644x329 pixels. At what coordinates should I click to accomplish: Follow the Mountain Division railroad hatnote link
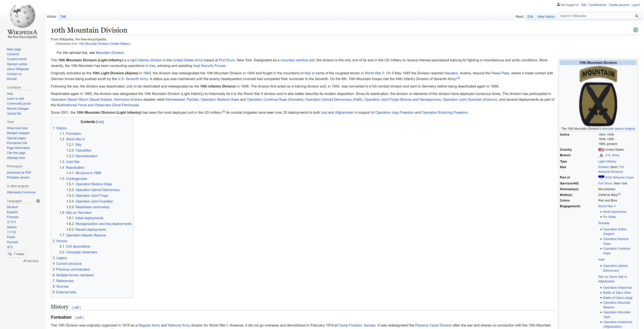110,53
